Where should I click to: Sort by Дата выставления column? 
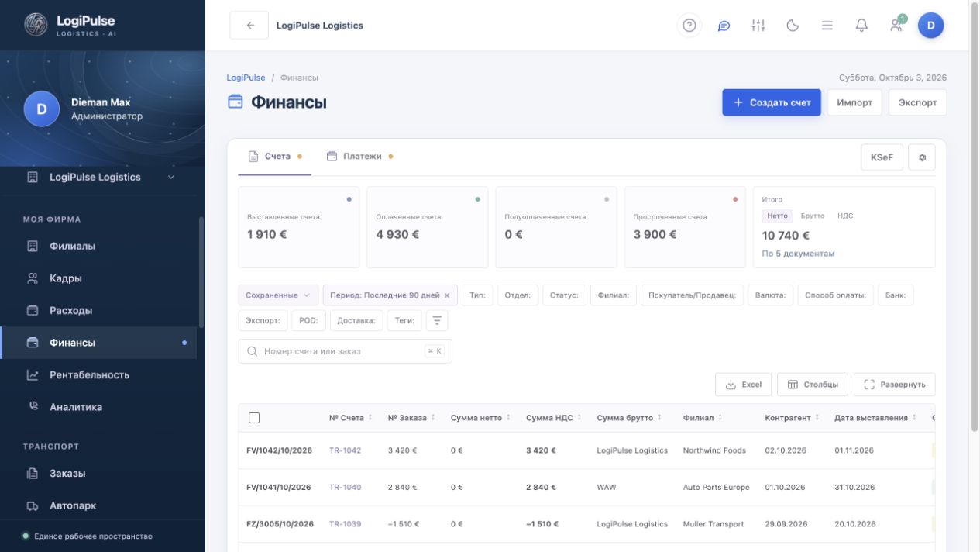[875, 418]
